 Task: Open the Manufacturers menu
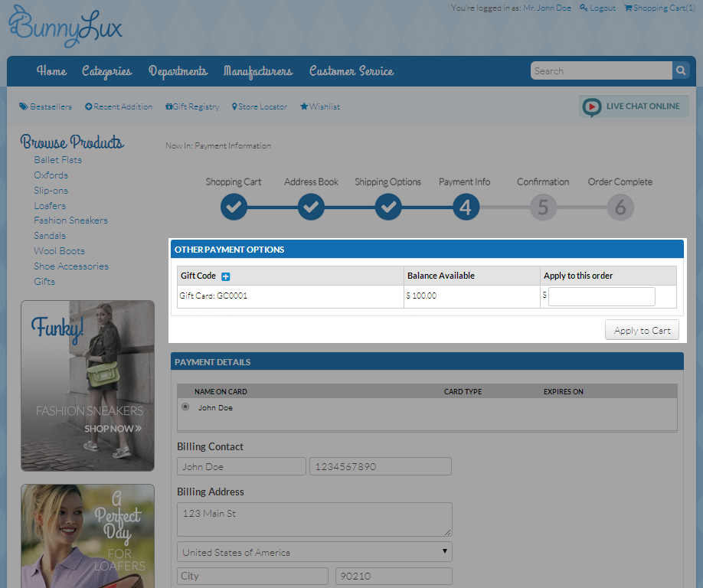[x=258, y=71]
